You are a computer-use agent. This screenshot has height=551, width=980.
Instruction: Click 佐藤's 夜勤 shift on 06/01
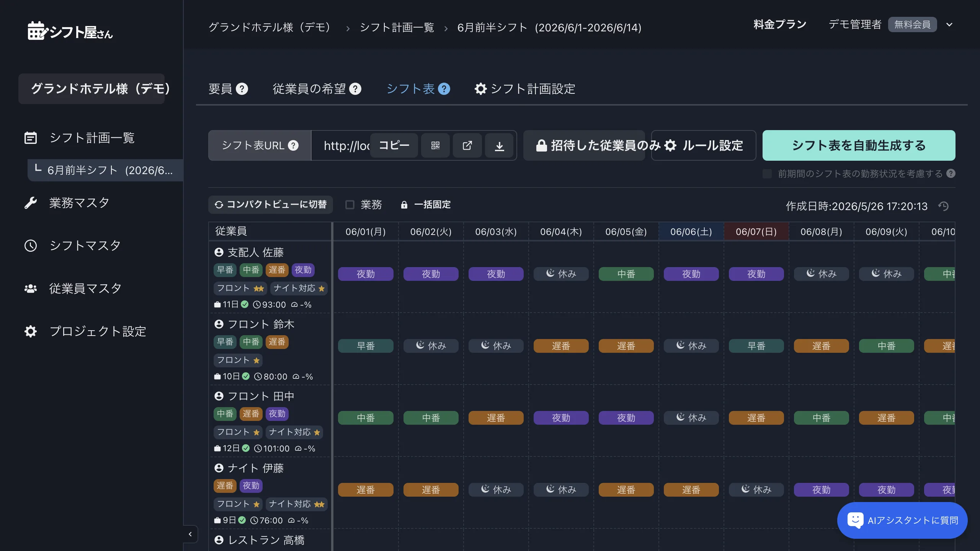366,274
